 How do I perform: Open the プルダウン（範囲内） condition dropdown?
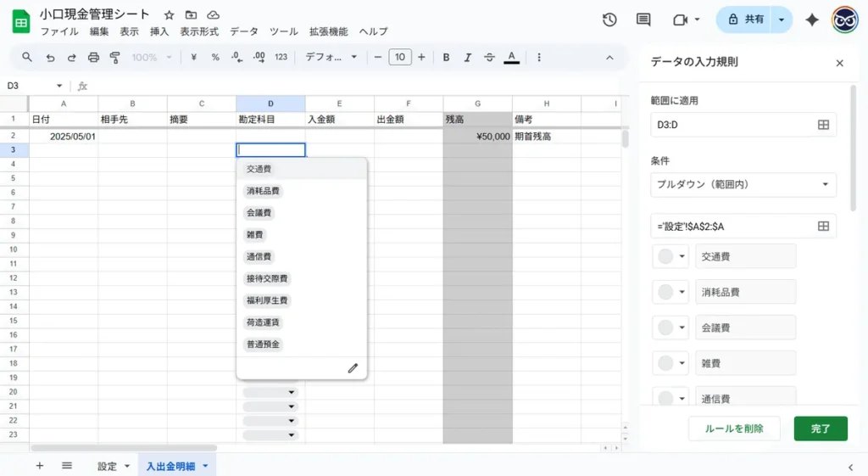[743, 184]
